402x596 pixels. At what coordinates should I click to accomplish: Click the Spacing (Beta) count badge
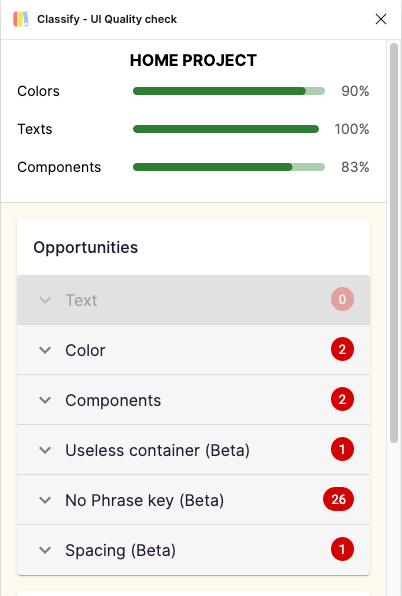(x=342, y=549)
